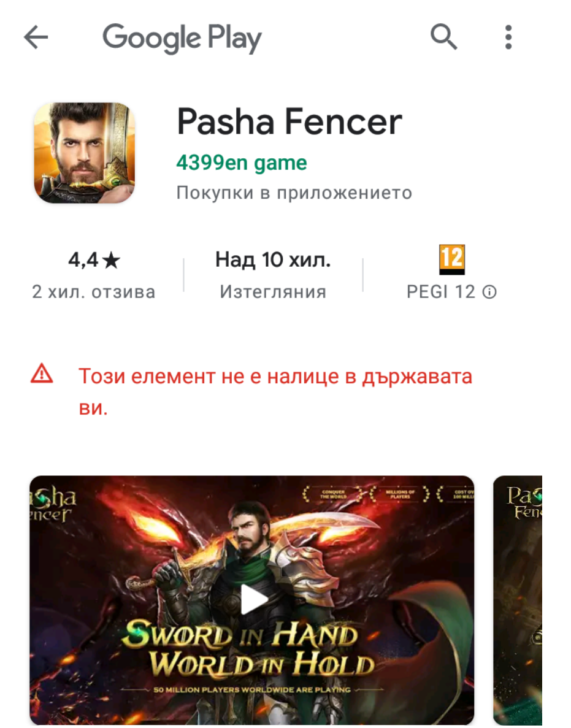
Task: Open the three-dot overflow menu
Action: click(x=508, y=37)
